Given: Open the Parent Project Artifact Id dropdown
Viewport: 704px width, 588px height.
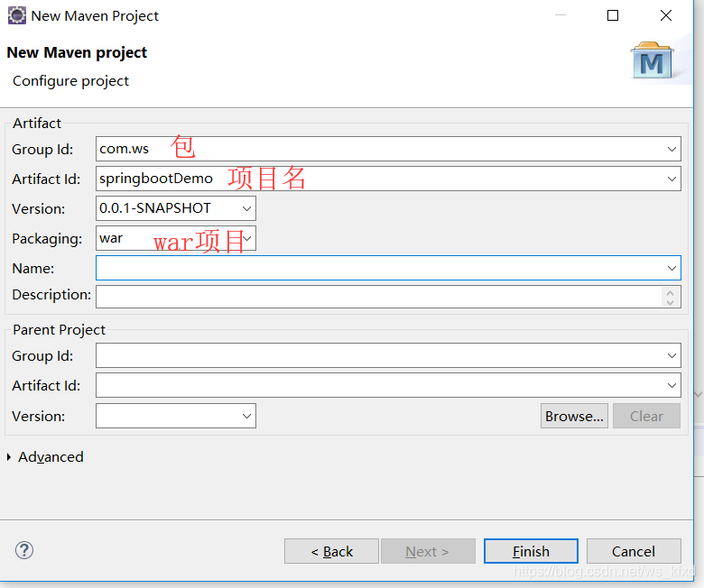Looking at the screenshot, I should point(672,385).
